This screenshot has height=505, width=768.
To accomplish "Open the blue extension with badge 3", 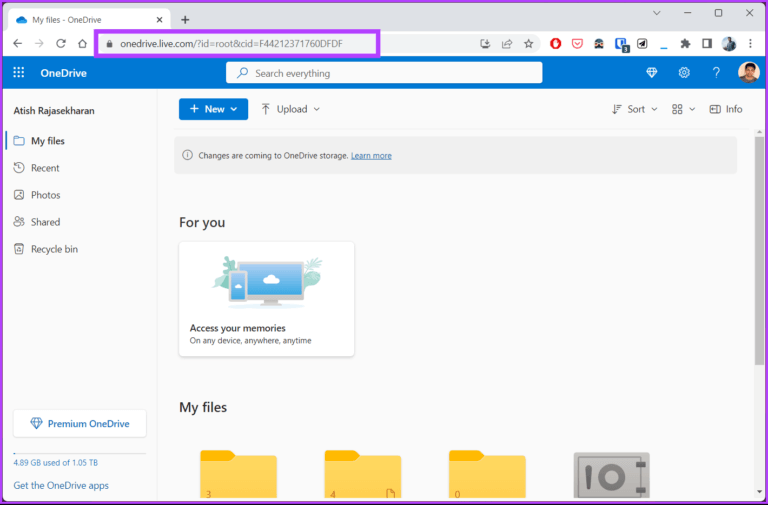I will click(x=622, y=45).
